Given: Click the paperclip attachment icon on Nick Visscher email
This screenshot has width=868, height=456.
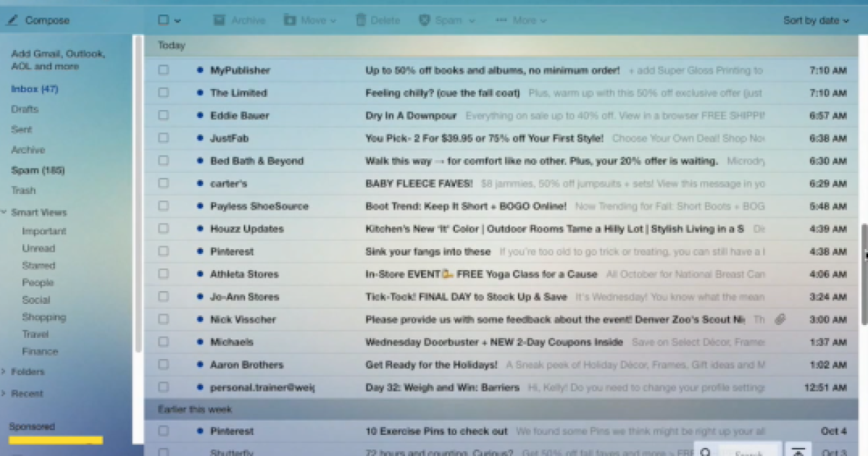Looking at the screenshot, I should [780, 319].
